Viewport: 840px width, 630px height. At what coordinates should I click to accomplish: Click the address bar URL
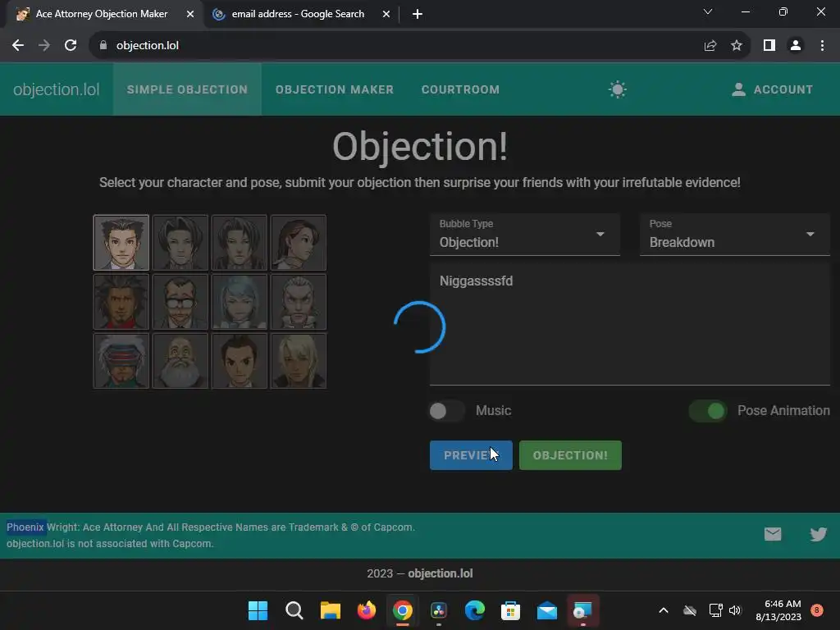click(148, 46)
